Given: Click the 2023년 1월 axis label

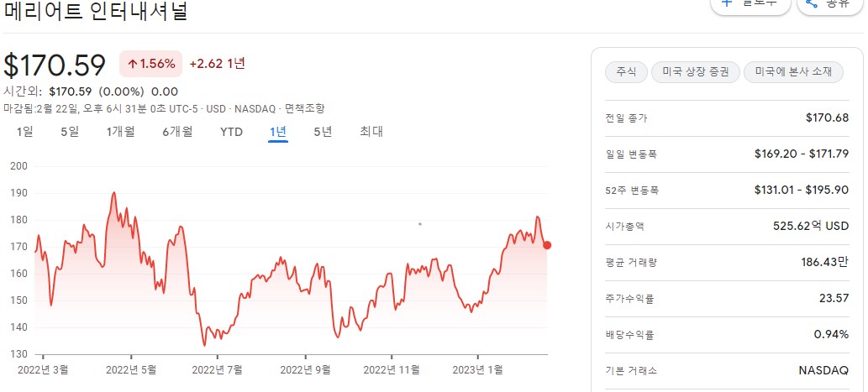Looking at the screenshot, I should click(x=478, y=369).
